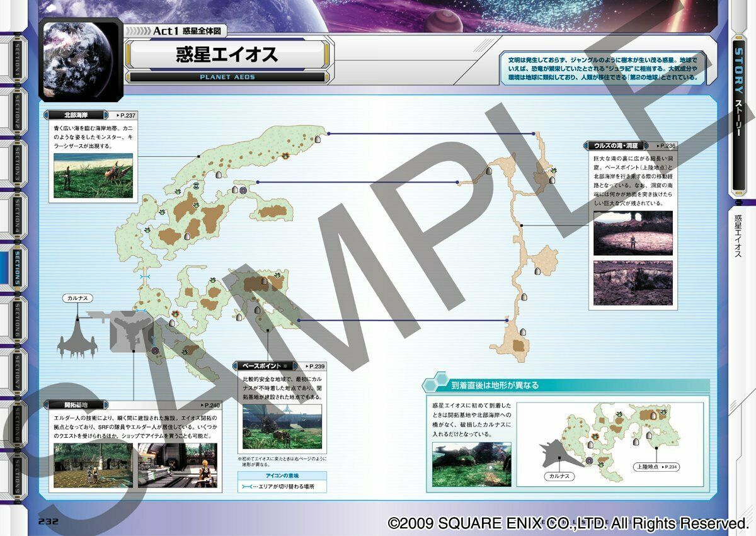Follow the P.236 page reference
Screen dimensions: 756x536
(665, 145)
